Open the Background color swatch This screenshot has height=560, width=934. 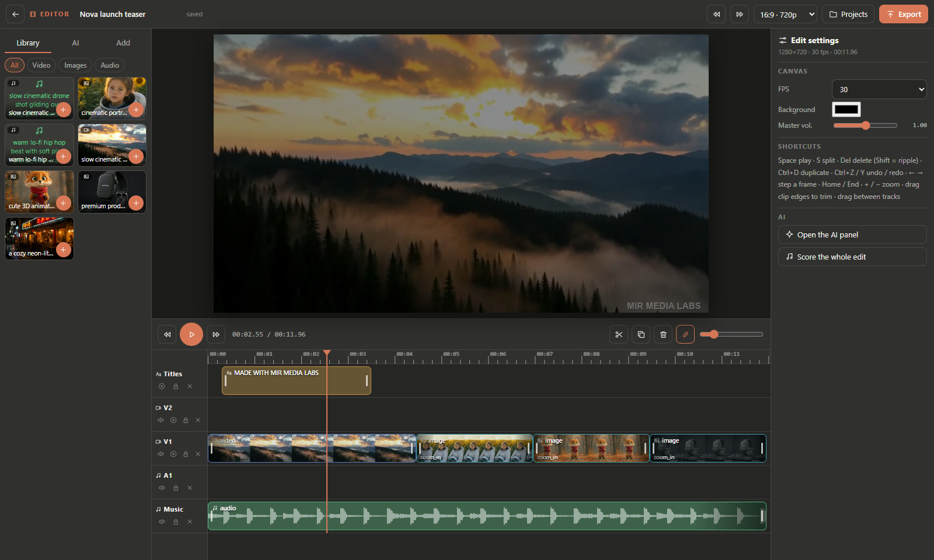coord(846,109)
